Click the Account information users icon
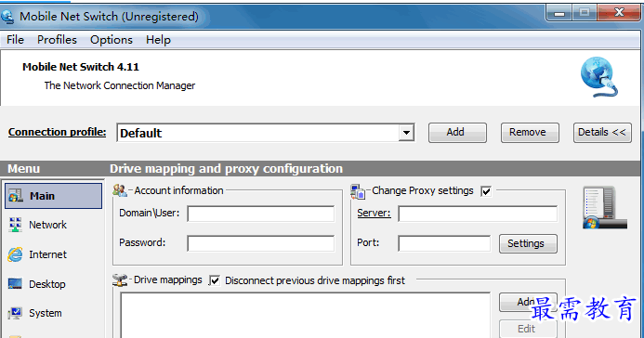This screenshot has height=338, width=644. click(120, 190)
